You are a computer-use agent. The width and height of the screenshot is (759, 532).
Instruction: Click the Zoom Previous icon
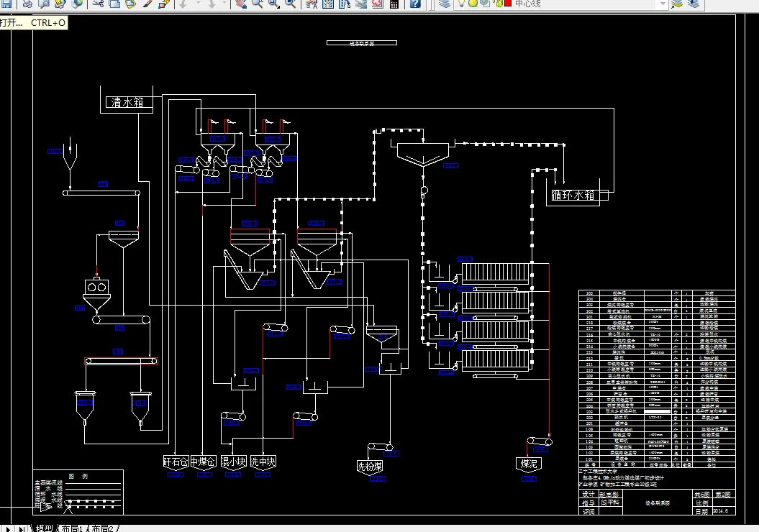(291, 4)
